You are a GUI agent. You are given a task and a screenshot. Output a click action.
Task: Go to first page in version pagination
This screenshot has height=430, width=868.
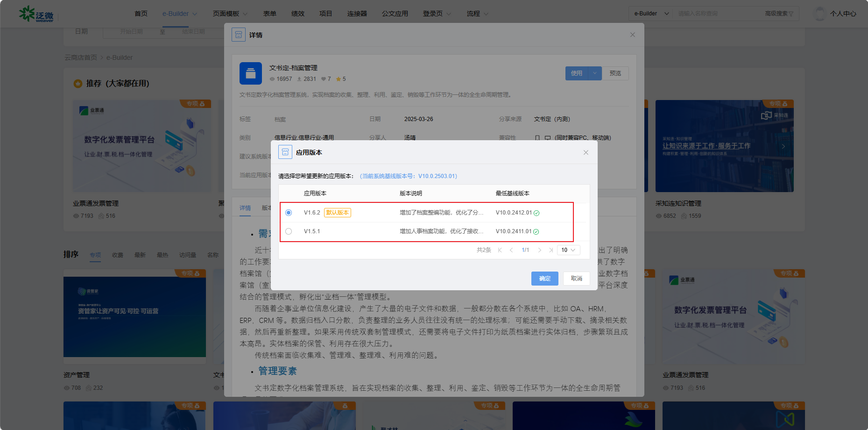(500, 250)
